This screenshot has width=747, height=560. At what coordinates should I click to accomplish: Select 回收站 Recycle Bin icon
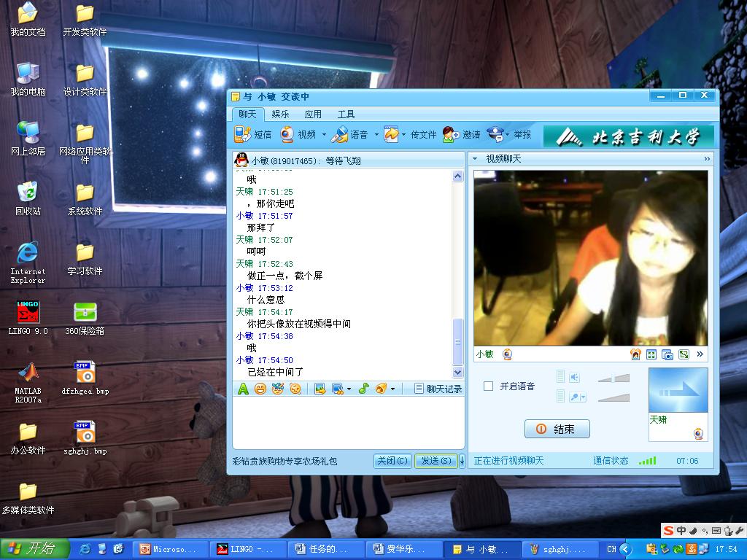point(28,198)
